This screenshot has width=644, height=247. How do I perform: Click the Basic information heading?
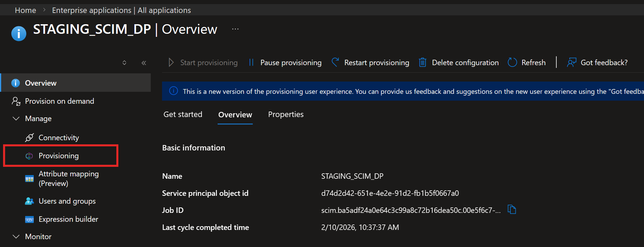(x=193, y=148)
